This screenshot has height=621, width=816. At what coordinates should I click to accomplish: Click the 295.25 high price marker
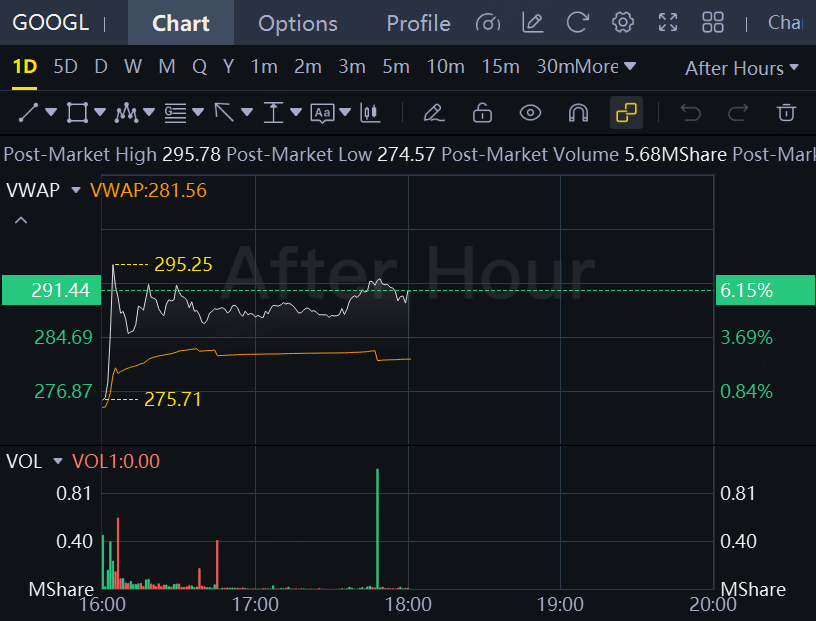click(183, 264)
